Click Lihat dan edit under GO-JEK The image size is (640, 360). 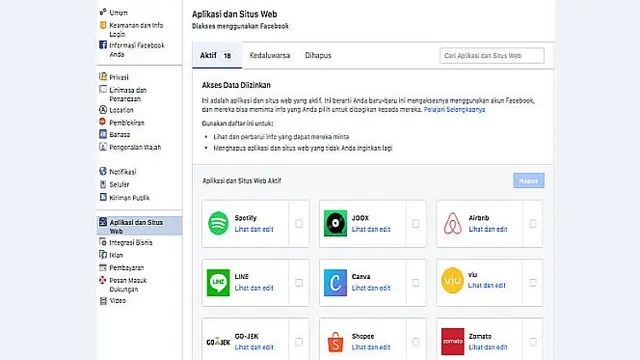254,347
